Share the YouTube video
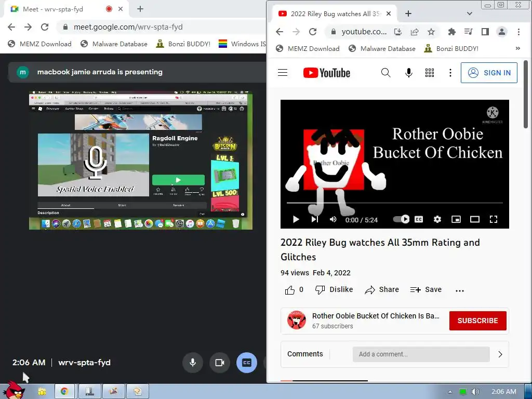This screenshot has height=399, width=532. [382, 290]
